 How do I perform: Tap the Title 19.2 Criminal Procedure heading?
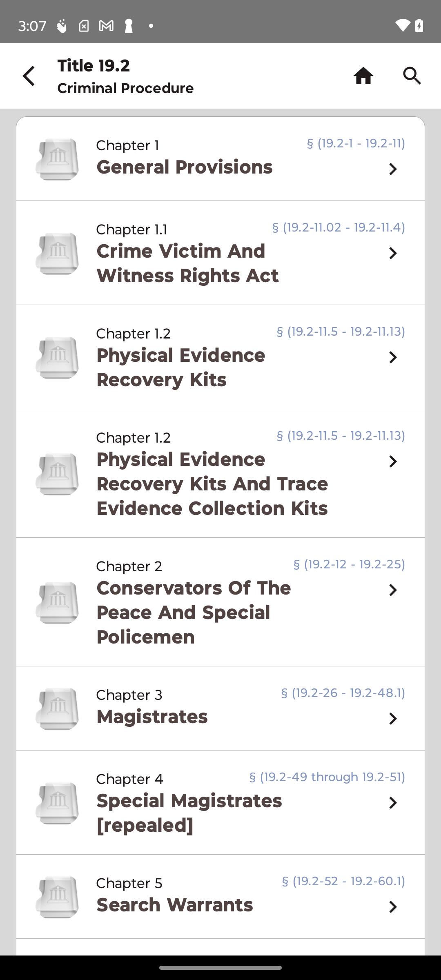click(x=125, y=76)
